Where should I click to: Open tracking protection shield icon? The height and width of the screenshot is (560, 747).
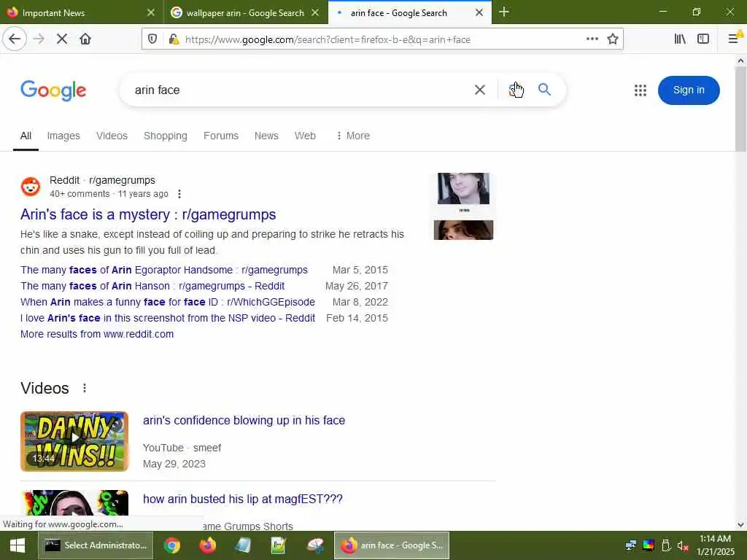click(x=152, y=39)
